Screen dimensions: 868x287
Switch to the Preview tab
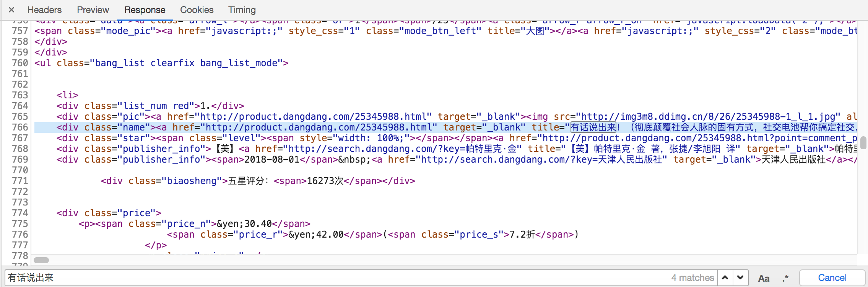click(93, 10)
